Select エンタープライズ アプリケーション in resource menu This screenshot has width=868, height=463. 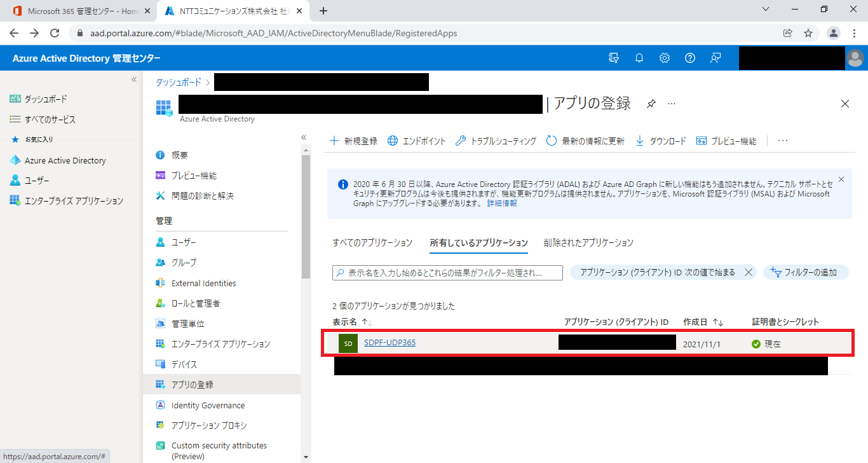(x=222, y=344)
